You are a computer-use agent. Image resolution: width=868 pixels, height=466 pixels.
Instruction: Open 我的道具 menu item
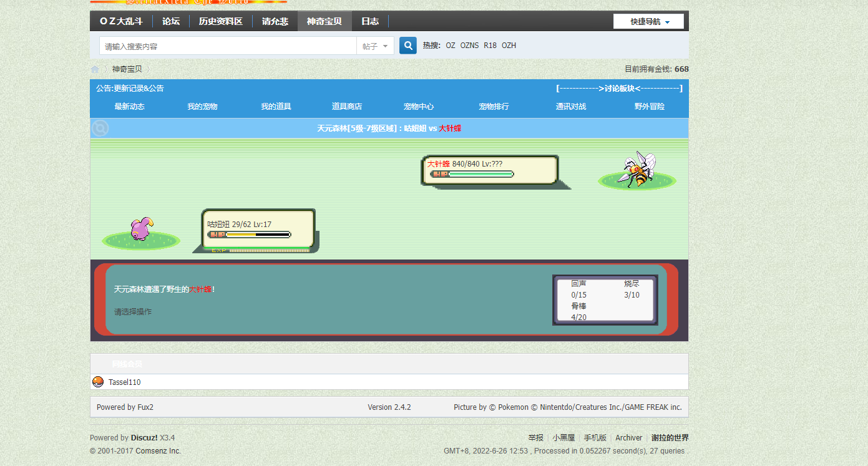coord(276,107)
